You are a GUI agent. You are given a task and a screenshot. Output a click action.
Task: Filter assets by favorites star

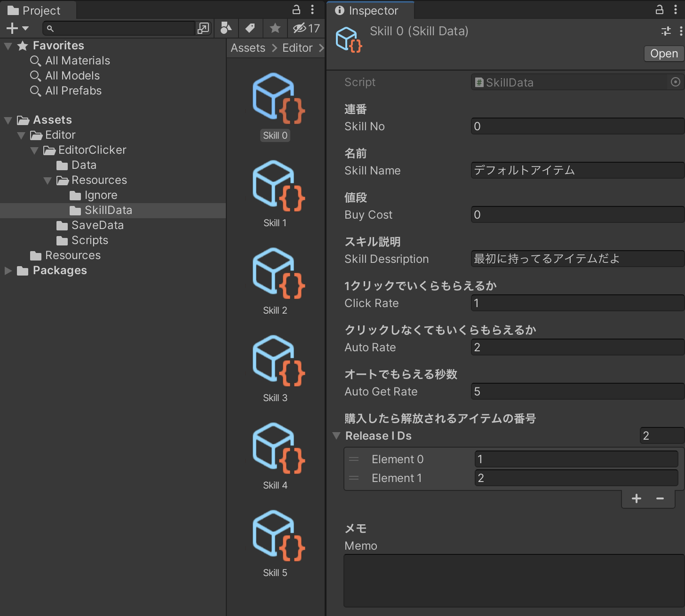(275, 28)
